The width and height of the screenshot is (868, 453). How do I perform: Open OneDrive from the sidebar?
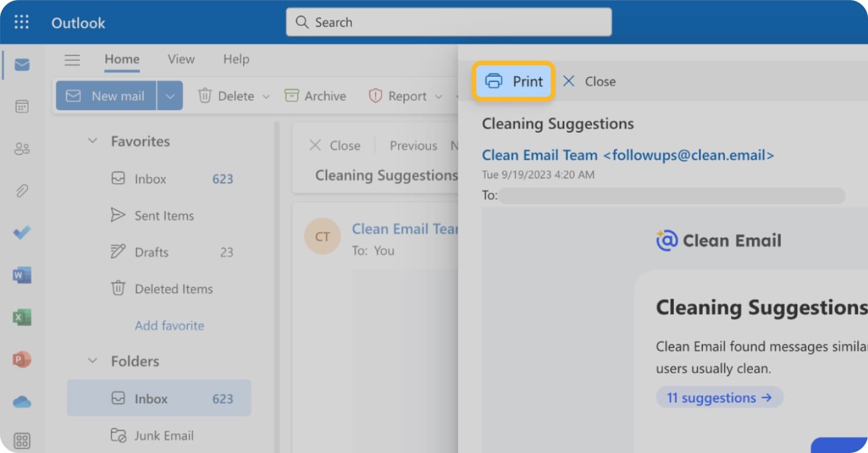(22, 401)
